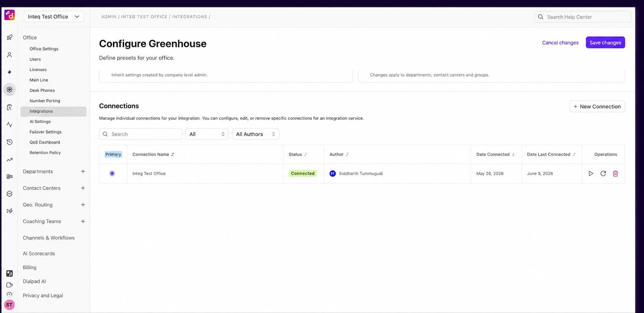
Task: Open the contacts card icon in sidebar
Action: coord(10,177)
